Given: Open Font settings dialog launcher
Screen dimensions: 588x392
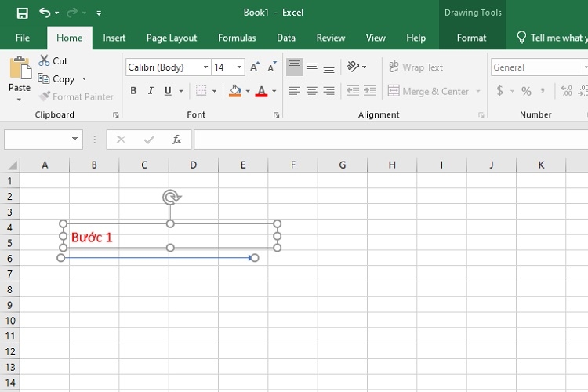Looking at the screenshot, I should tap(277, 115).
